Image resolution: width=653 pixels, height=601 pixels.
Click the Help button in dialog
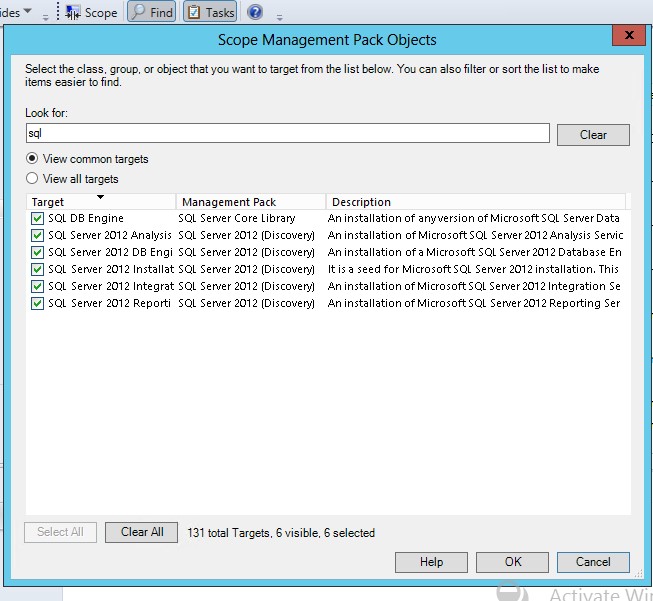(431, 562)
